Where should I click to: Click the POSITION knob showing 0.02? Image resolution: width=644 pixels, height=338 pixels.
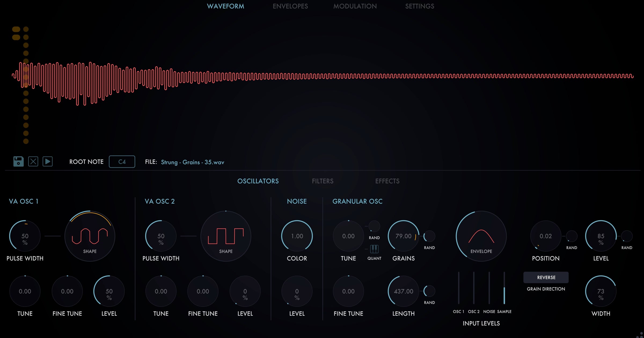tap(546, 236)
